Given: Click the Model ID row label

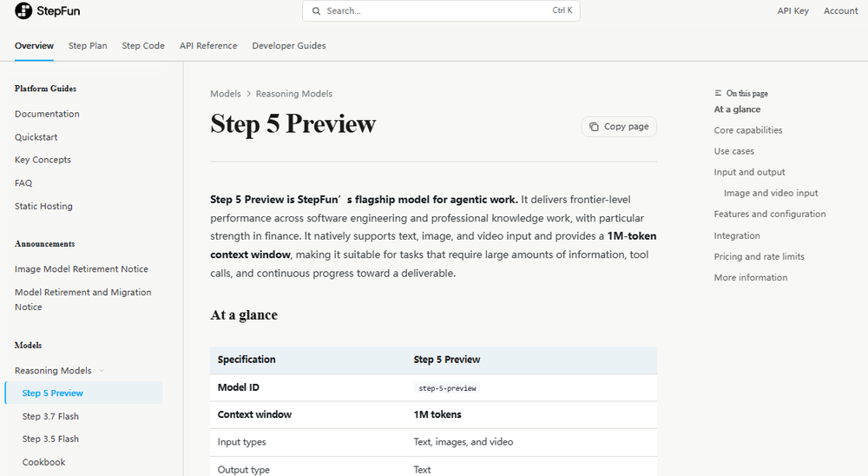Looking at the screenshot, I should [238, 387].
